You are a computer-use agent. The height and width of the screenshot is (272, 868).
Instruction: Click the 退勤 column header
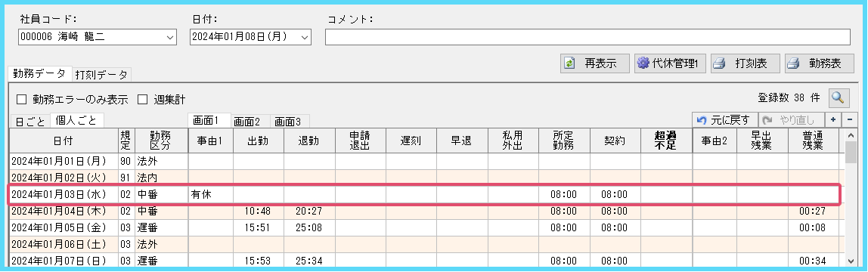[x=309, y=141]
